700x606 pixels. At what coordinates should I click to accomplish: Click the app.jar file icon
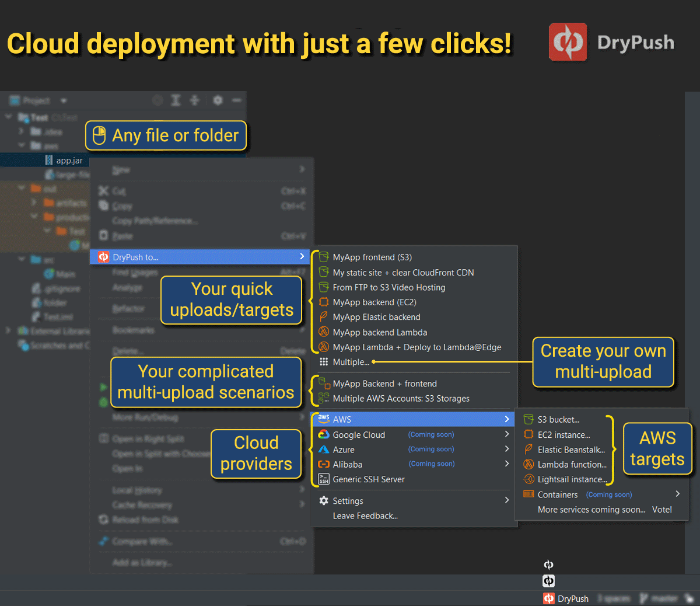tap(49, 160)
